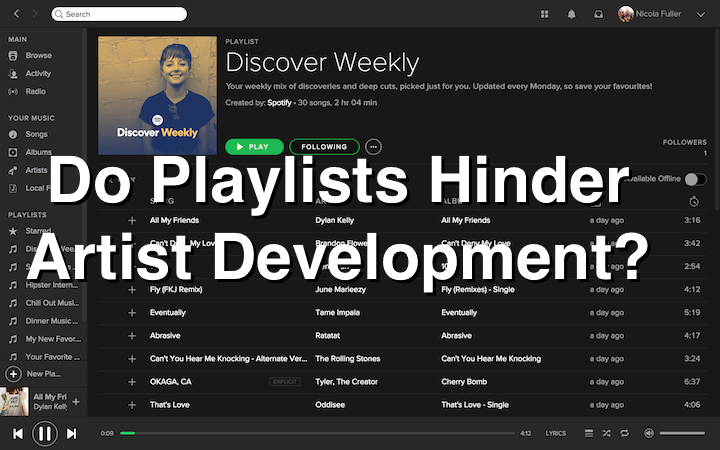The image size is (720, 450).
Task: Add Abrasive with its plus icon
Action: 132,336
